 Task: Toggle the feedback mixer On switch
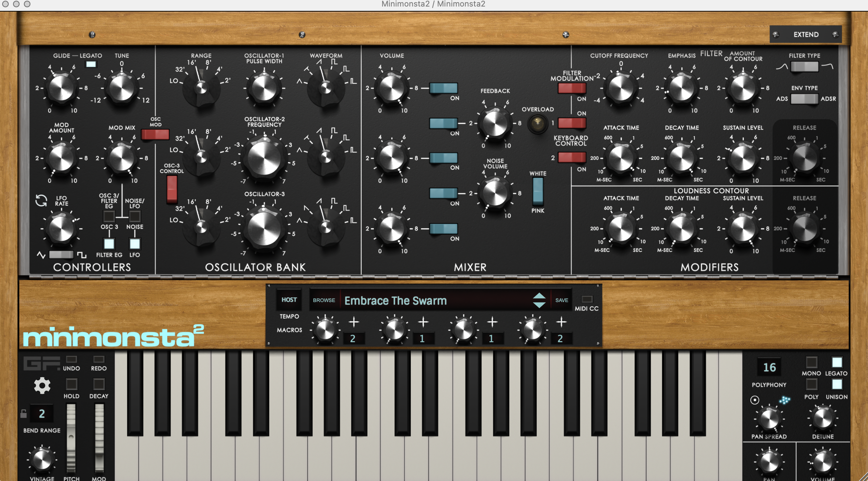443,123
